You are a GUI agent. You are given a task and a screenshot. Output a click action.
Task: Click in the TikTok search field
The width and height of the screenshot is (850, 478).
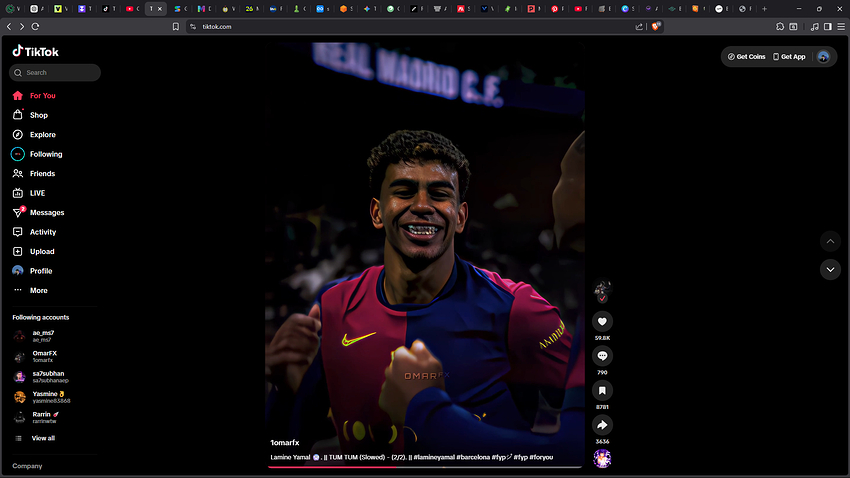tap(55, 73)
